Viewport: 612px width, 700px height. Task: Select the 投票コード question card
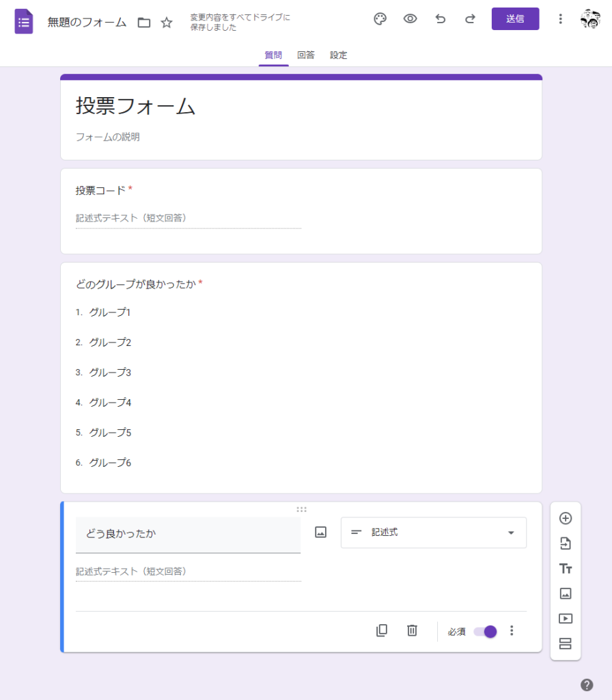[301, 211]
